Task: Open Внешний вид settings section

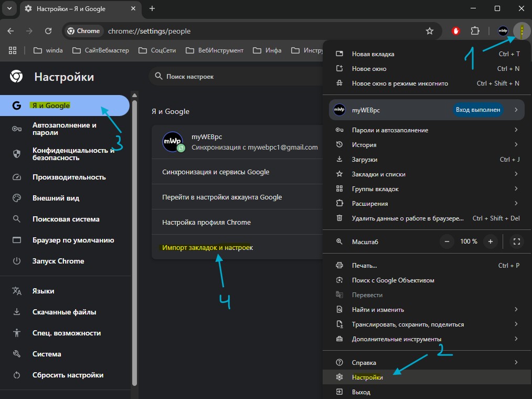Action: (x=65, y=198)
